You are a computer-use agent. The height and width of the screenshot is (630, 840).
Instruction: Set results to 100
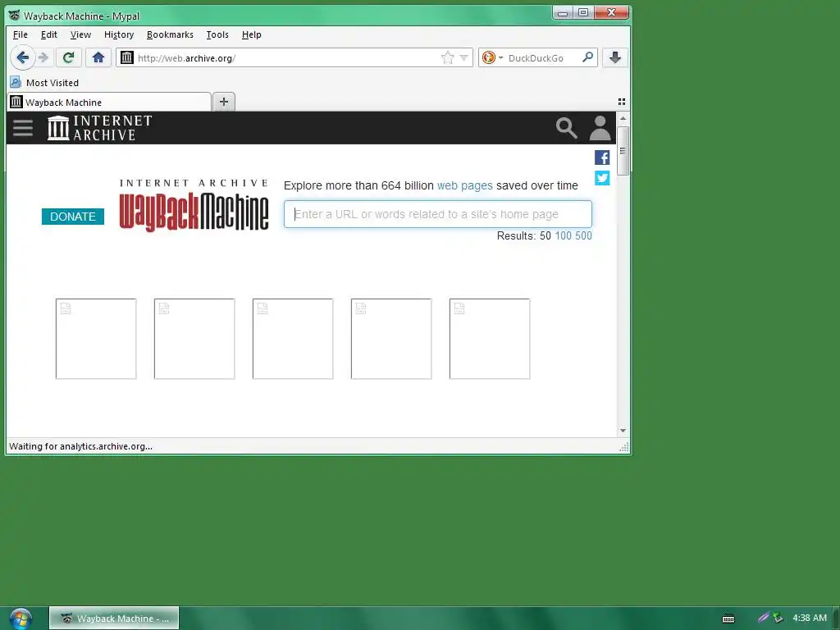563,235
